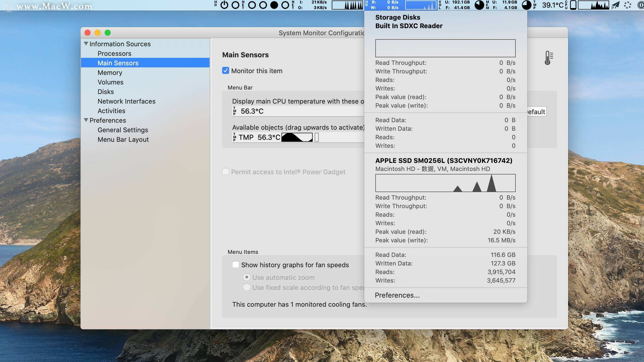The width and height of the screenshot is (644, 362).
Task: Select the temperature history graph object
Action: point(297,137)
